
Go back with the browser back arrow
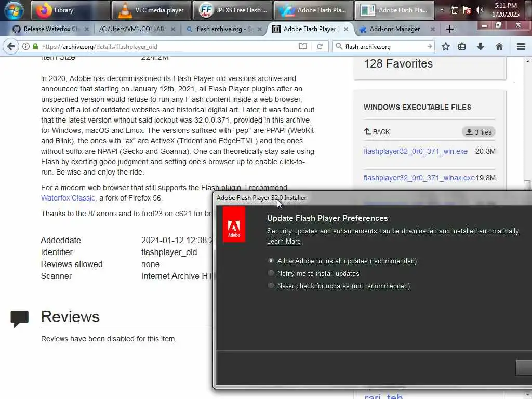[11, 46]
